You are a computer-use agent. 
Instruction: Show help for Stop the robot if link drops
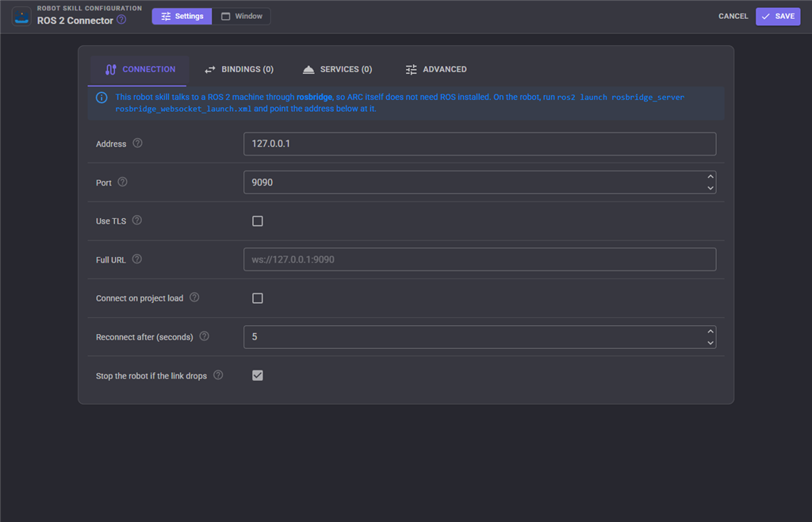click(x=218, y=375)
